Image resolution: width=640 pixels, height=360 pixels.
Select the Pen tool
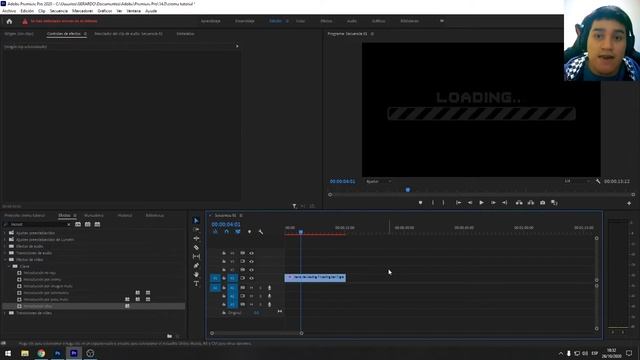tap(196, 265)
